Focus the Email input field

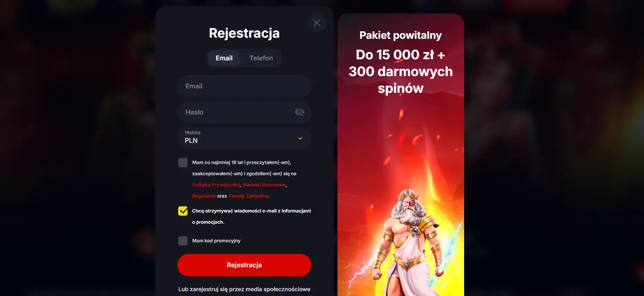pos(244,86)
